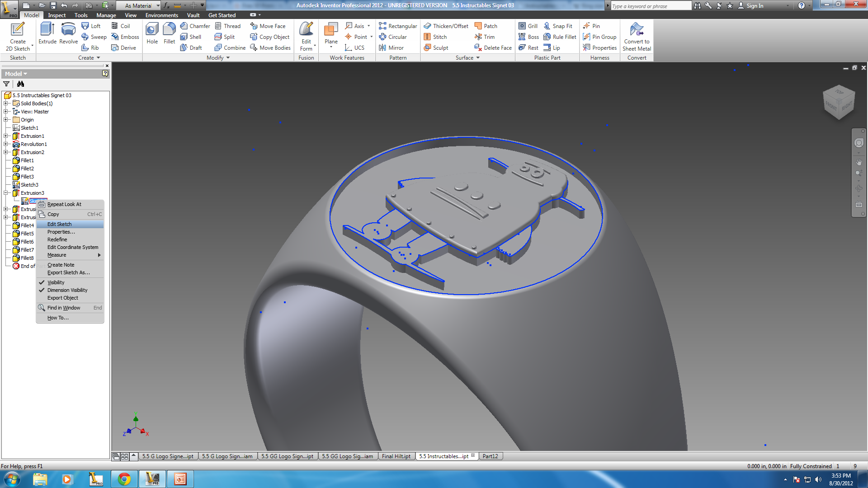Expand the Revolution1 node

6,144
